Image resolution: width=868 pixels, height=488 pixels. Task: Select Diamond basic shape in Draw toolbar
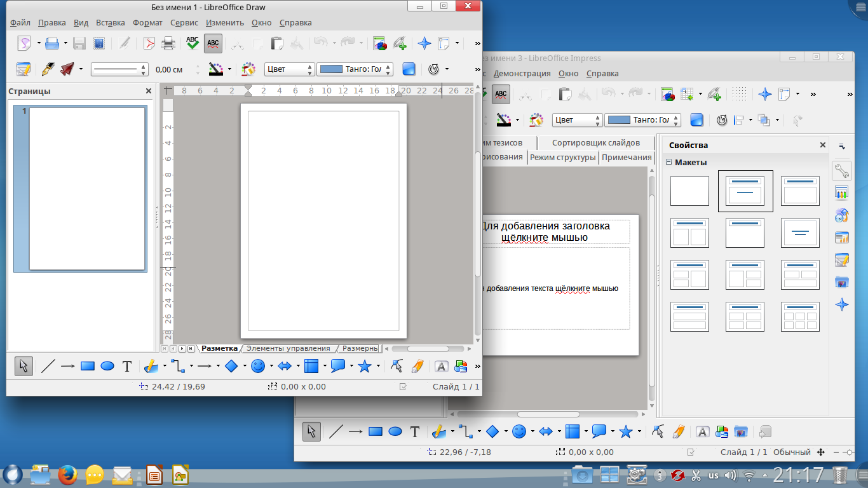(x=231, y=366)
